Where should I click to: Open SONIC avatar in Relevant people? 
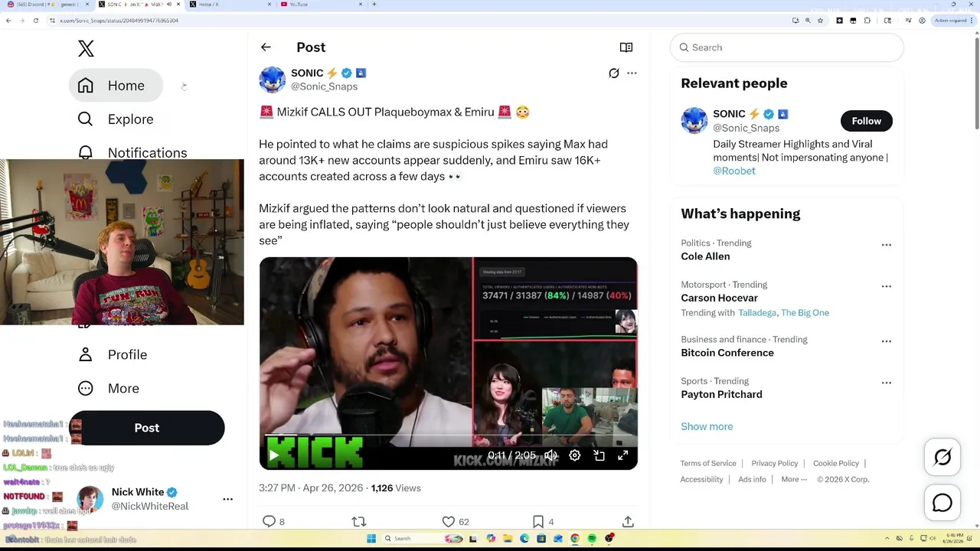pos(694,121)
